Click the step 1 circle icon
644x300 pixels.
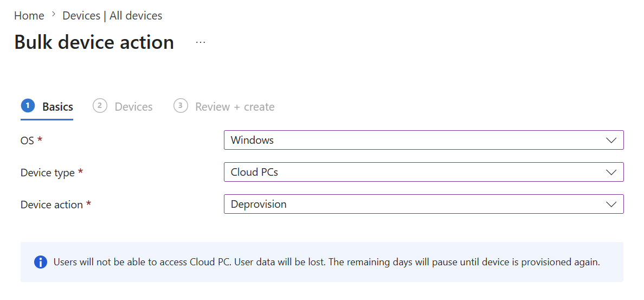click(x=28, y=106)
